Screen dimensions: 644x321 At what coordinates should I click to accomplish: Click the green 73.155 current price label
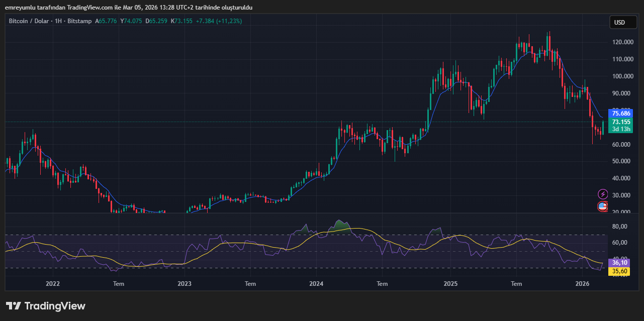pyautogui.click(x=621, y=122)
